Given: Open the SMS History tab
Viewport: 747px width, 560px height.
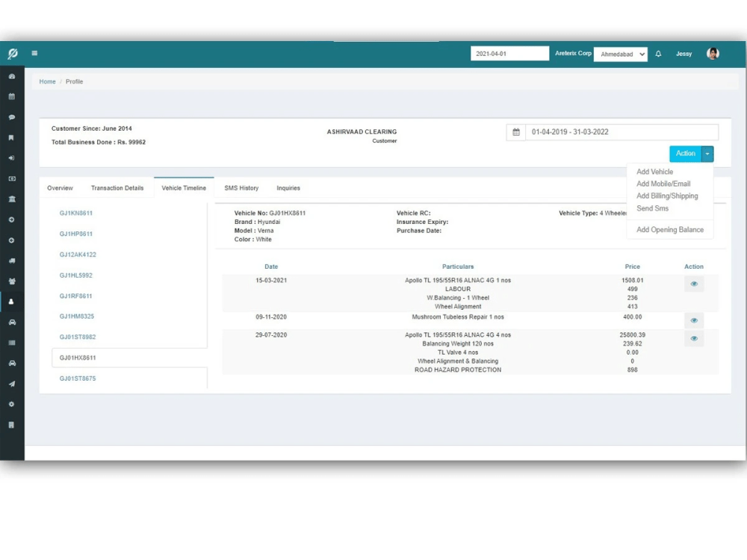Looking at the screenshot, I should [x=241, y=188].
